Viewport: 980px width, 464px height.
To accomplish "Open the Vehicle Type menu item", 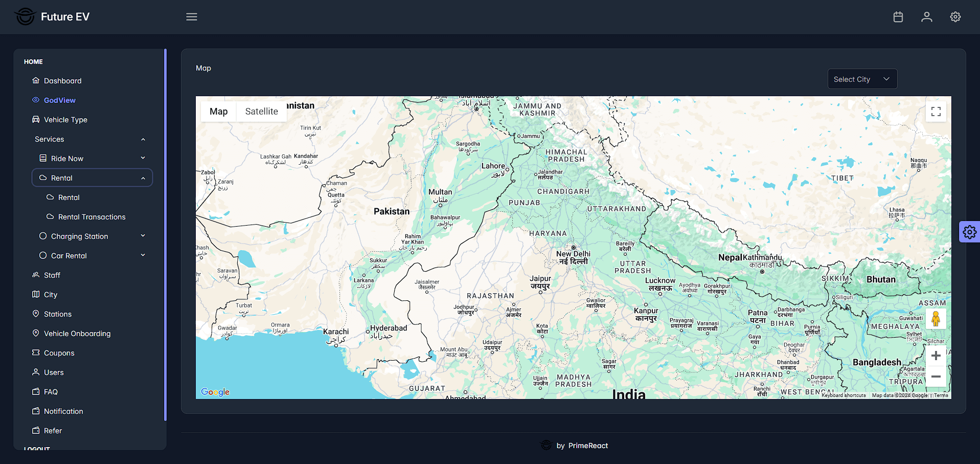I will coord(92,119).
